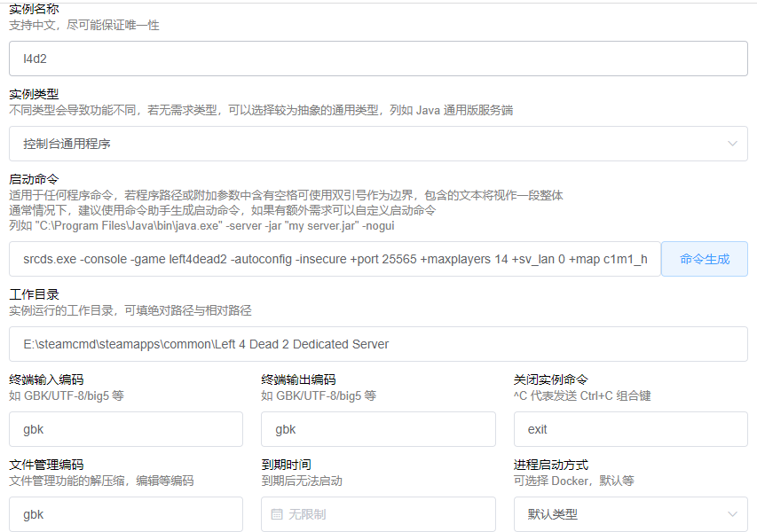Viewport: 757px width, 532px height.
Task: Click the 命令生成 button
Action: [705, 259]
